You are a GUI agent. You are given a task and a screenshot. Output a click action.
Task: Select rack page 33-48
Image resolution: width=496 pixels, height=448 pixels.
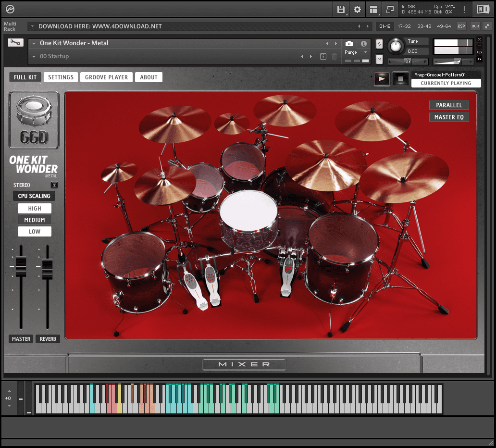click(x=424, y=26)
